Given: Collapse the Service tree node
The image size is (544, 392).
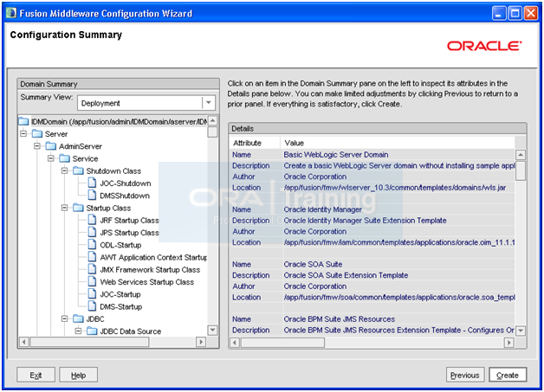Looking at the screenshot, I should pyautogui.click(x=51, y=158).
